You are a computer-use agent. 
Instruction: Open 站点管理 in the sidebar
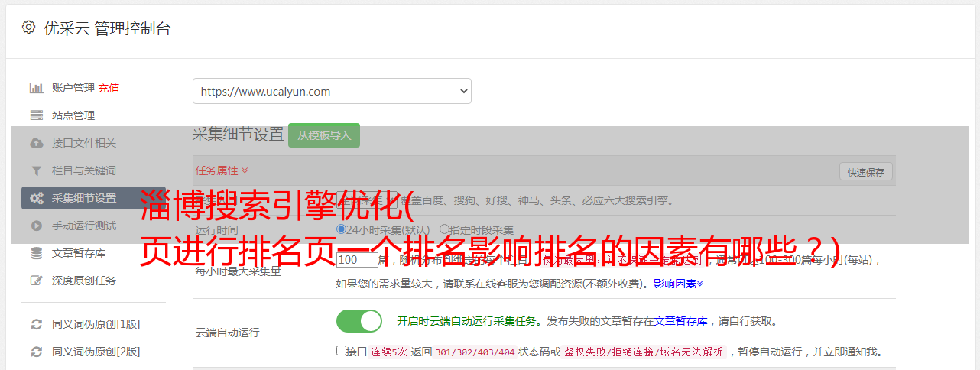[x=73, y=115]
